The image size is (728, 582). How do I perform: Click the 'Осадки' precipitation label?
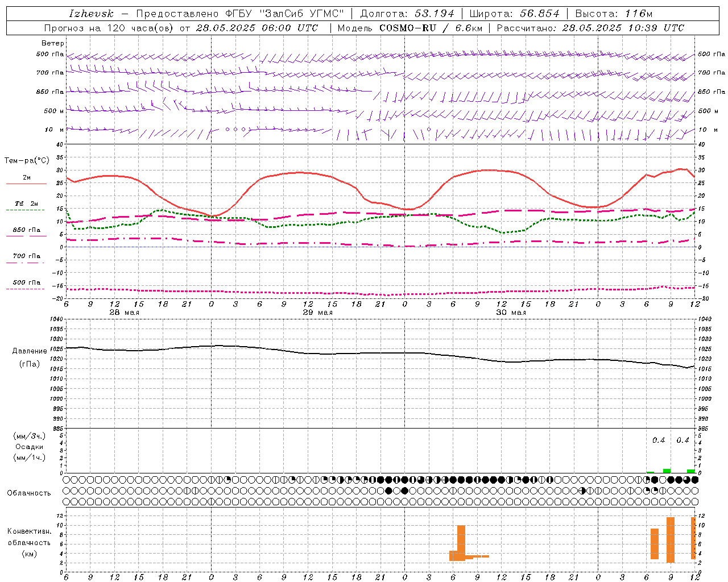(30, 447)
